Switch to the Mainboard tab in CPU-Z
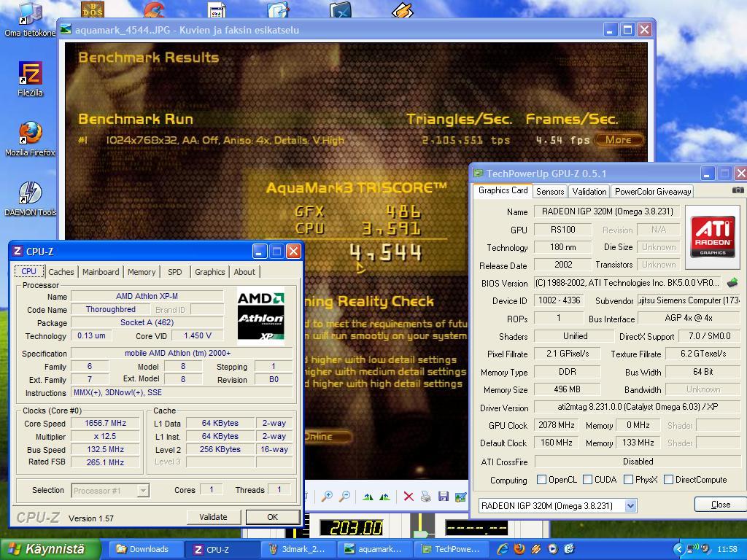Image resolution: width=747 pixels, height=560 pixels. [x=101, y=272]
